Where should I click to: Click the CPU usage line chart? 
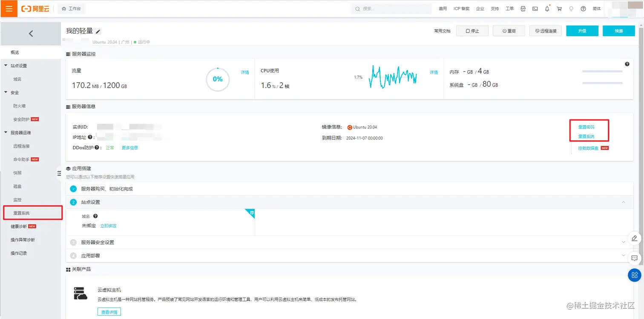pos(393,77)
